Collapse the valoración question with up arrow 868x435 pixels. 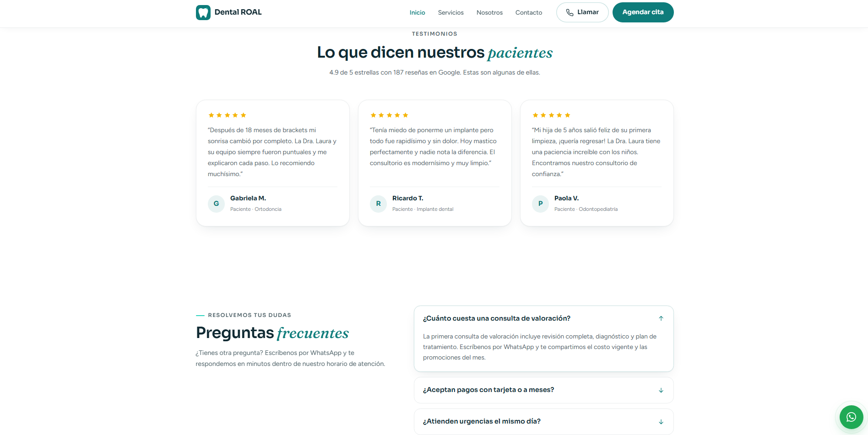661,318
